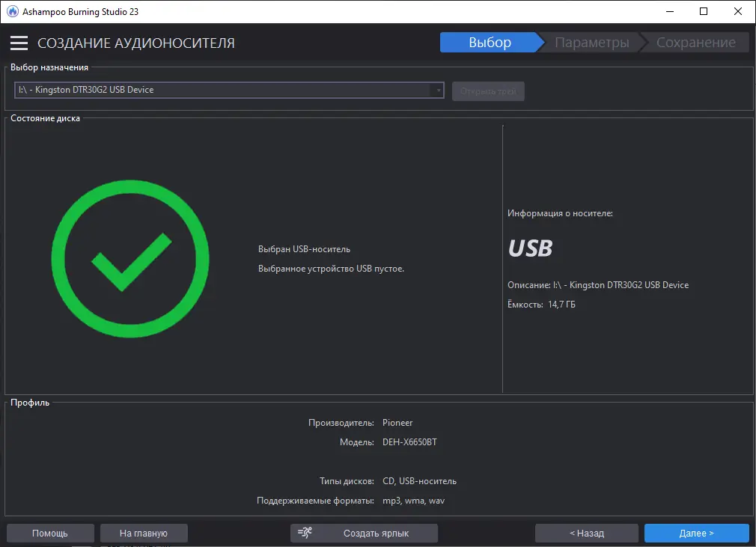Click Создать ярлык button
The image size is (756, 547).
364,533
